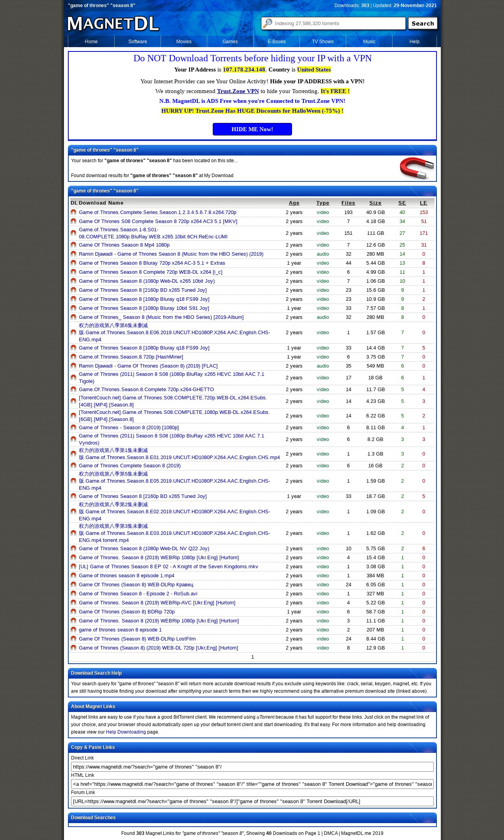The width and height of the screenshot is (504, 840).
Task: Click magnet icon for Season 8 [2019-Album] row
Action: point(73,317)
